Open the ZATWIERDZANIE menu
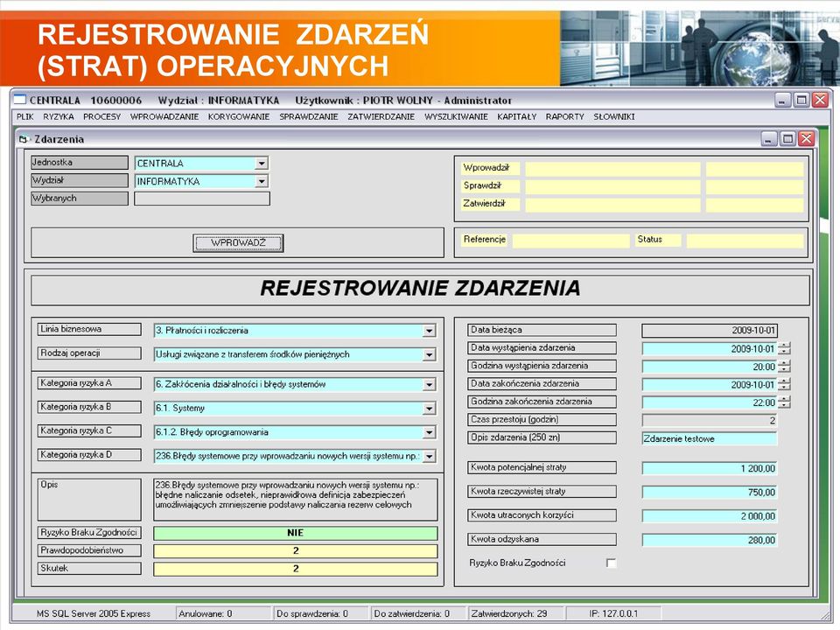Screen dimensions: 840x630 381,116
